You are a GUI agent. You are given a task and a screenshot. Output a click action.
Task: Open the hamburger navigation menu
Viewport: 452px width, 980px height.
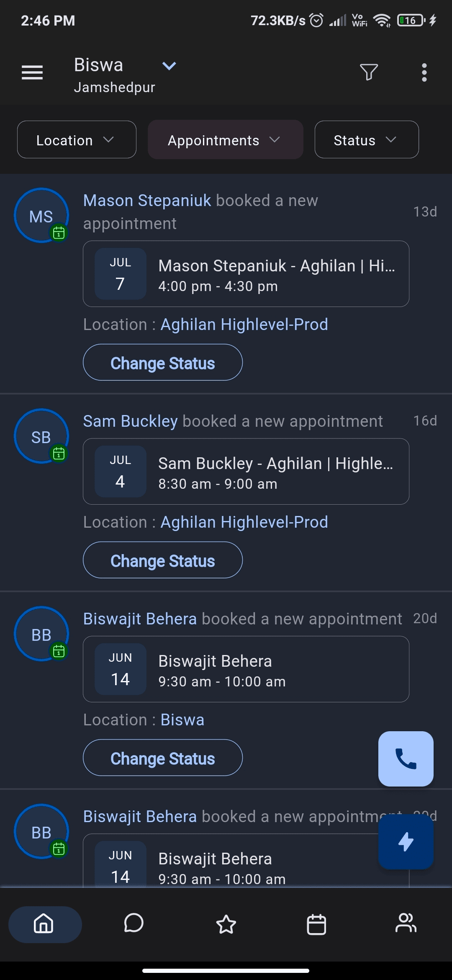tap(32, 72)
